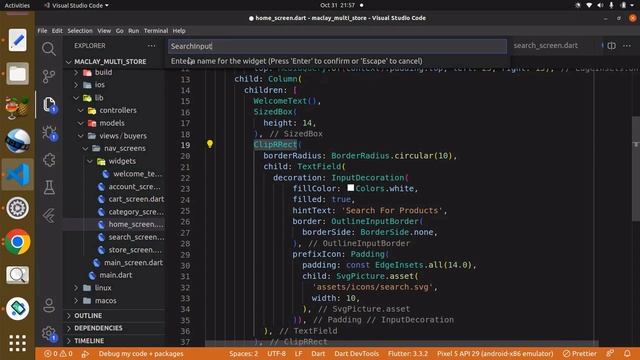Click Visual Studio Code dock icon
Viewport: 640px width, 360px height.
click(17, 174)
